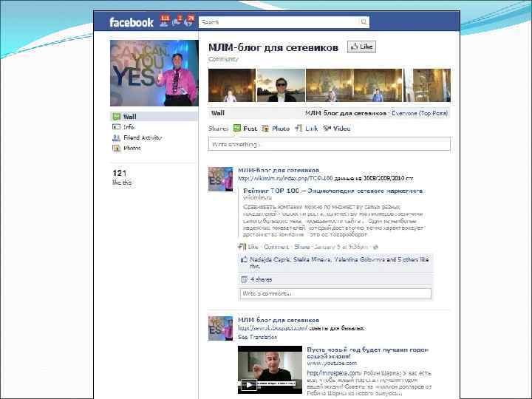532x399 pixels.
Task: Click the Post share icon
Action: click(237, 129)
